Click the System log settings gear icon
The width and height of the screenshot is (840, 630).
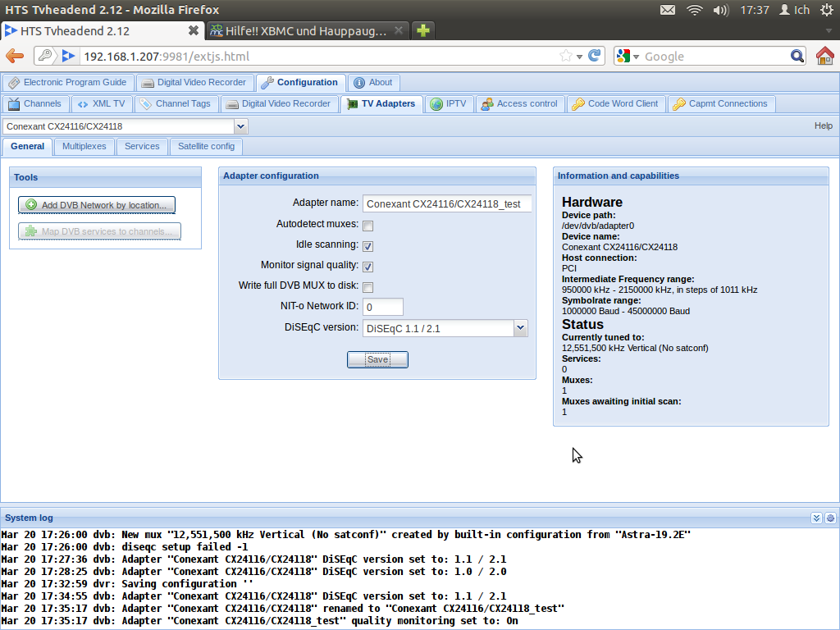[x=830, y=518]
